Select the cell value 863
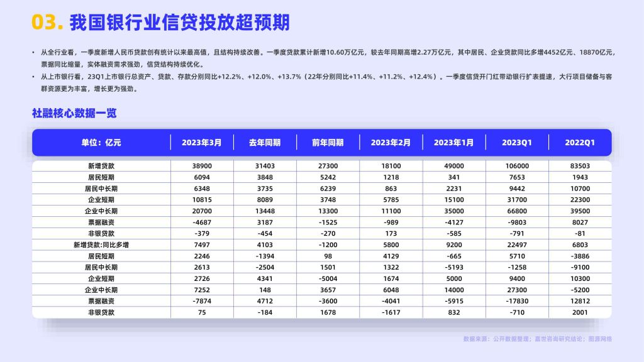This screenshot has width=644, height=362. pos(391,189)
